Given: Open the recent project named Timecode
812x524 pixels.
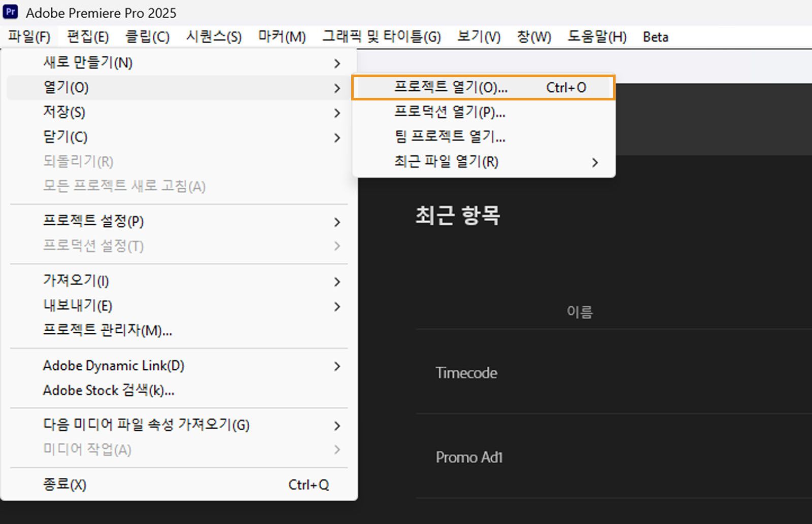Looking at the screenshot, I should click(x=466, y=373).
